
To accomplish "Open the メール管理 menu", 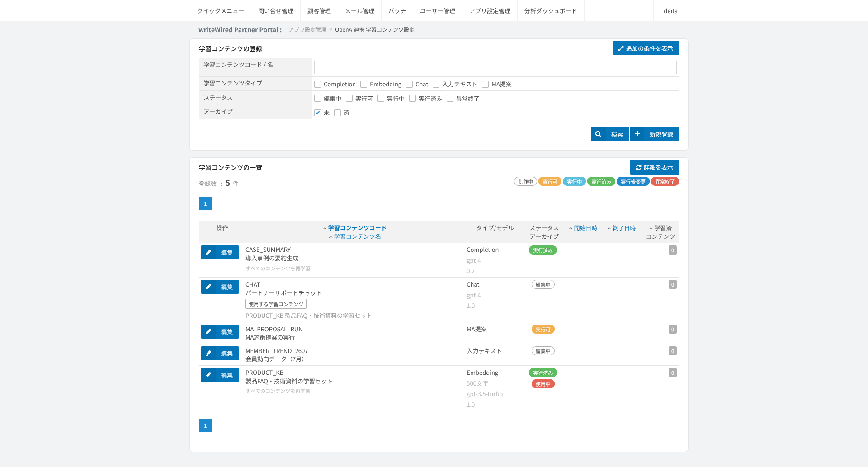I will click(x=360, y=11).
